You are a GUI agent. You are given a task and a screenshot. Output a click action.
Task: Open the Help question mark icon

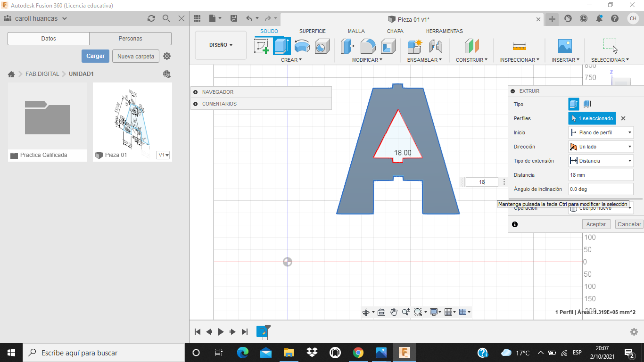click(x=615, y=18)
